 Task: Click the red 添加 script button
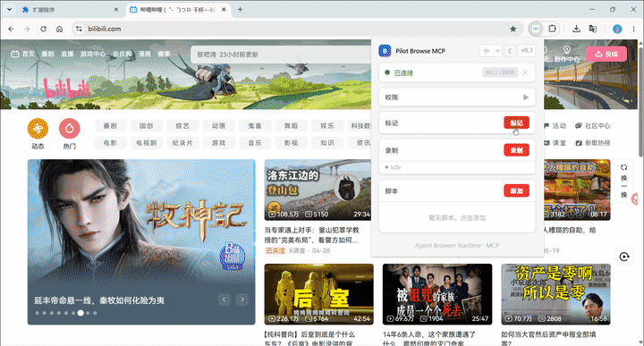(x=516, y=190)
